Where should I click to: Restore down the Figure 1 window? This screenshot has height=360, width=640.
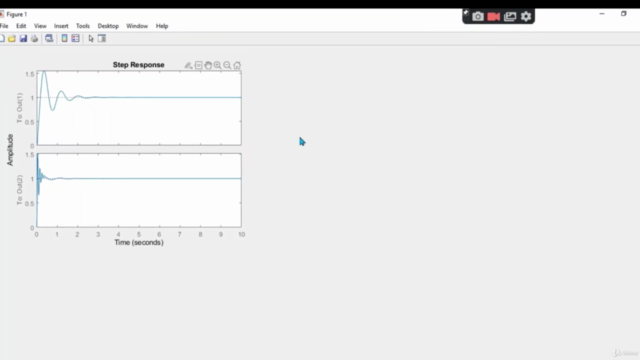pos(624,14)
